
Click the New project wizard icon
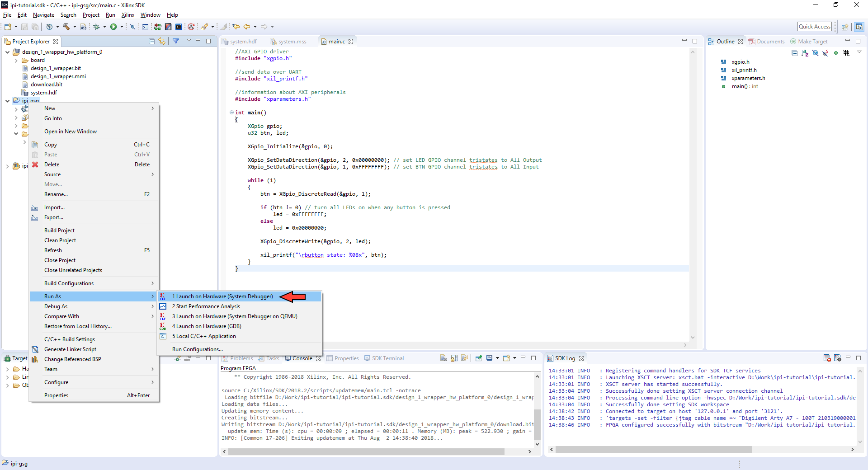click(x=8, y=27)
